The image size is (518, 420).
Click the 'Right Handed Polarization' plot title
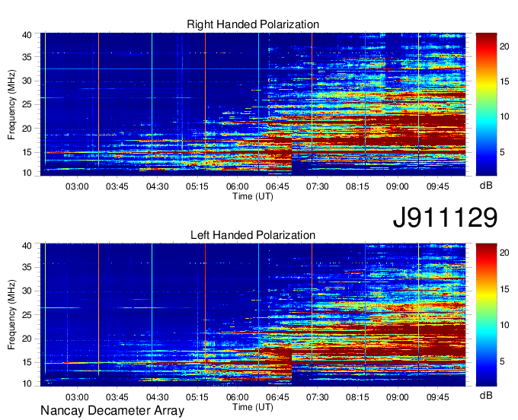pyautogui.click(x=253, y=24)
